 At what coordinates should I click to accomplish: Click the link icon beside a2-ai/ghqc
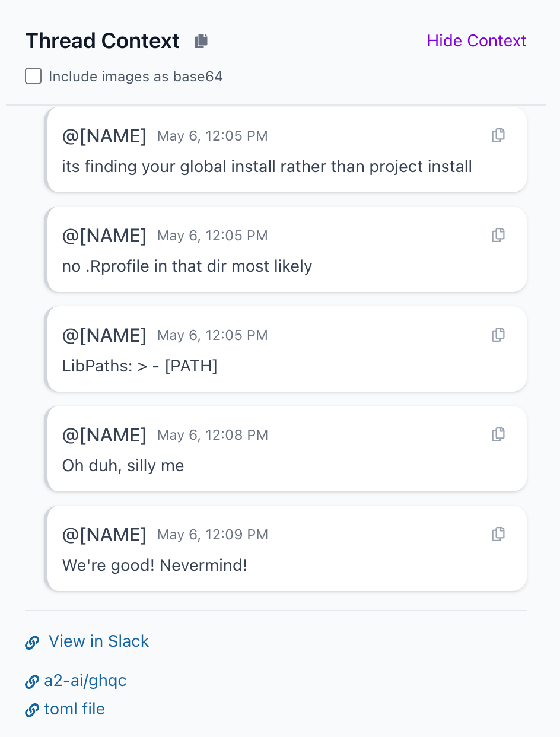(32, 682)
